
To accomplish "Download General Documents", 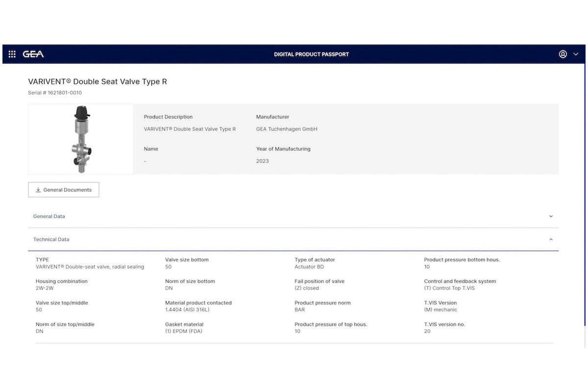I will tap(64, 190).
